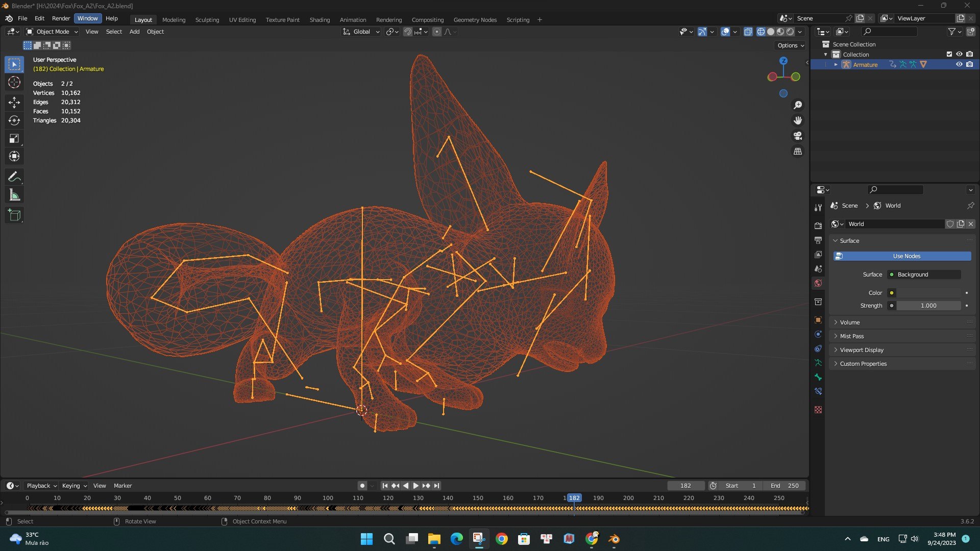Open the Global transform orientation dropdown
Screen dimensions: 980x551
[x=361, y=32]
